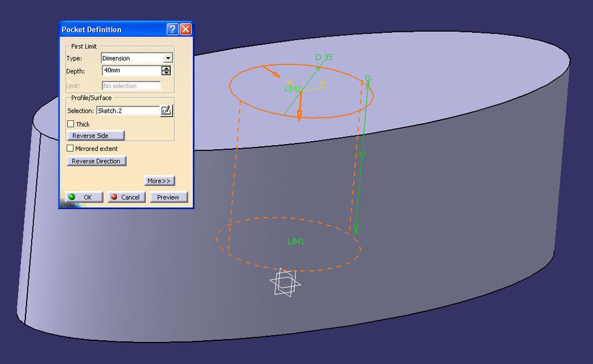
Task: Cancel the Pocket Definition dialog
Action: [126, 197]
